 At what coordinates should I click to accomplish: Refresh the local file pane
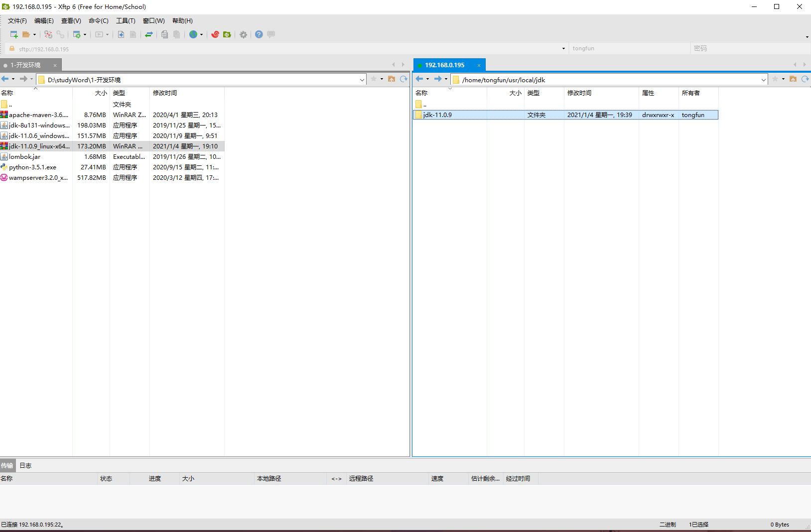click(x=404, y=79)
